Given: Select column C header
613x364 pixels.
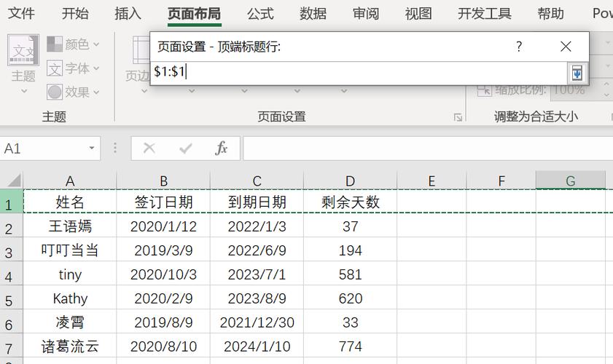Looking at the screenshot, I should (257, 181).
